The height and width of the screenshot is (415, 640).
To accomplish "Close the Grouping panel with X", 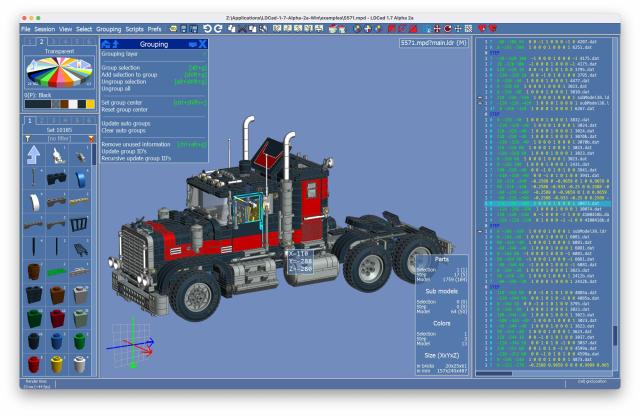I will [200, 45].
